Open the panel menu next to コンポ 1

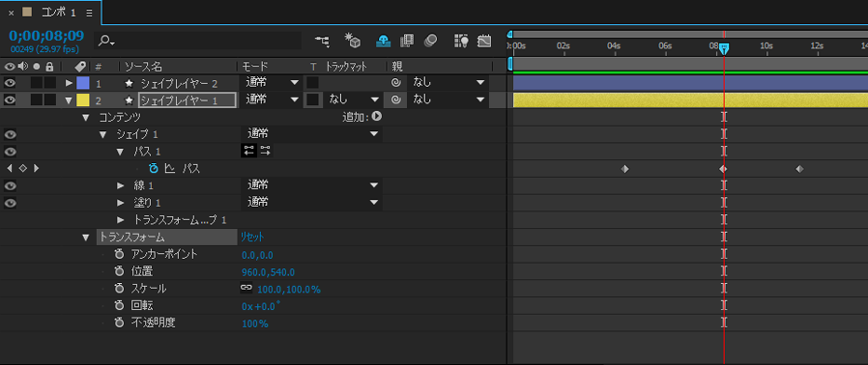89,13
